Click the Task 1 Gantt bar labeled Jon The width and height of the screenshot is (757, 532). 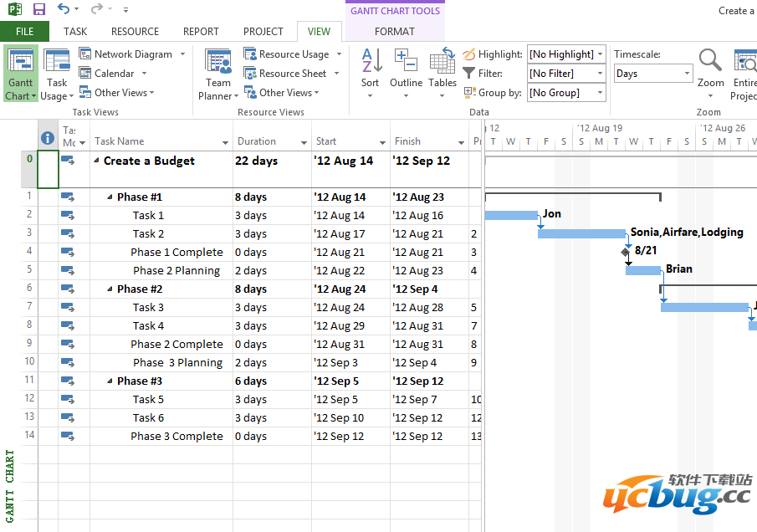511,215
